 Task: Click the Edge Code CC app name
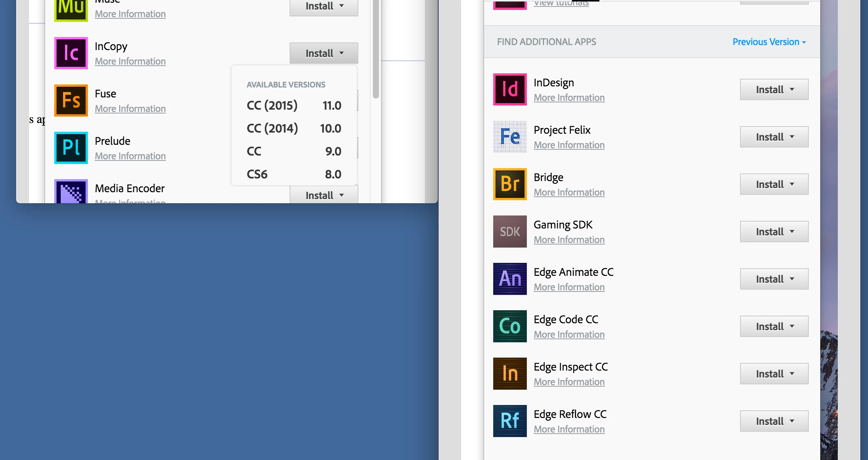click(x=566, y=319)
